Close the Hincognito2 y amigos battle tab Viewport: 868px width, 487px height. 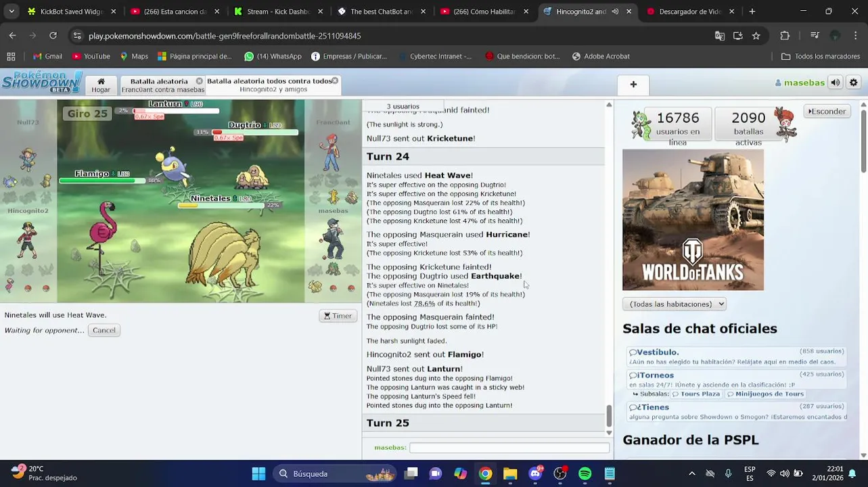tap(334, 80)
